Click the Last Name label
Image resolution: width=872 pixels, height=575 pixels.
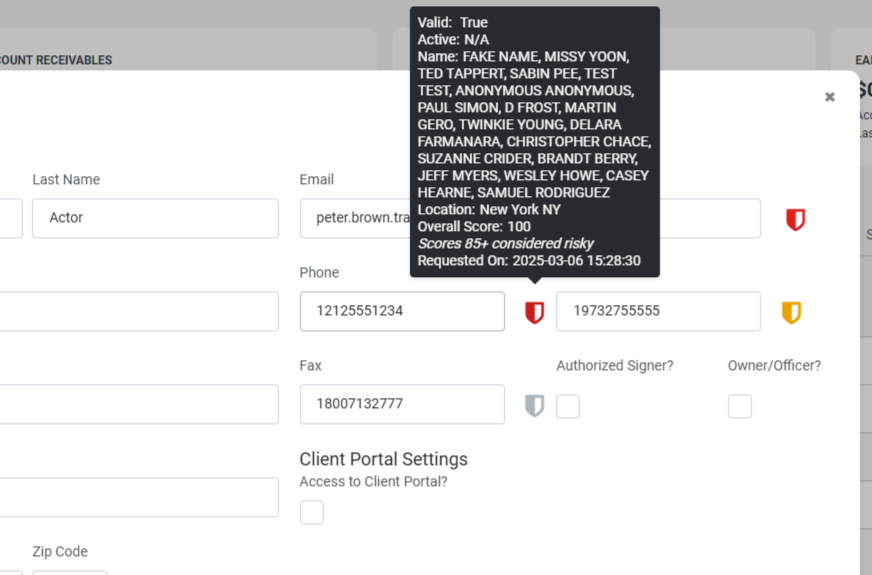[66, 180]
